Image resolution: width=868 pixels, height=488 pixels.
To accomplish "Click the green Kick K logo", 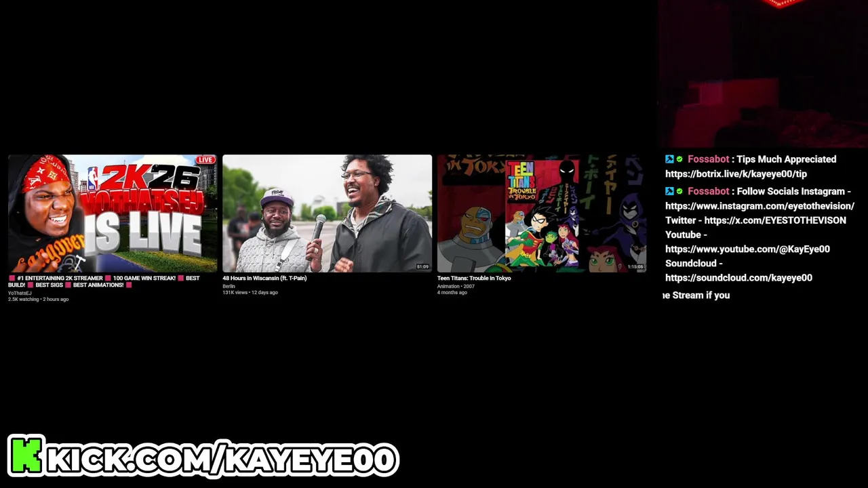I will point(26,455).
